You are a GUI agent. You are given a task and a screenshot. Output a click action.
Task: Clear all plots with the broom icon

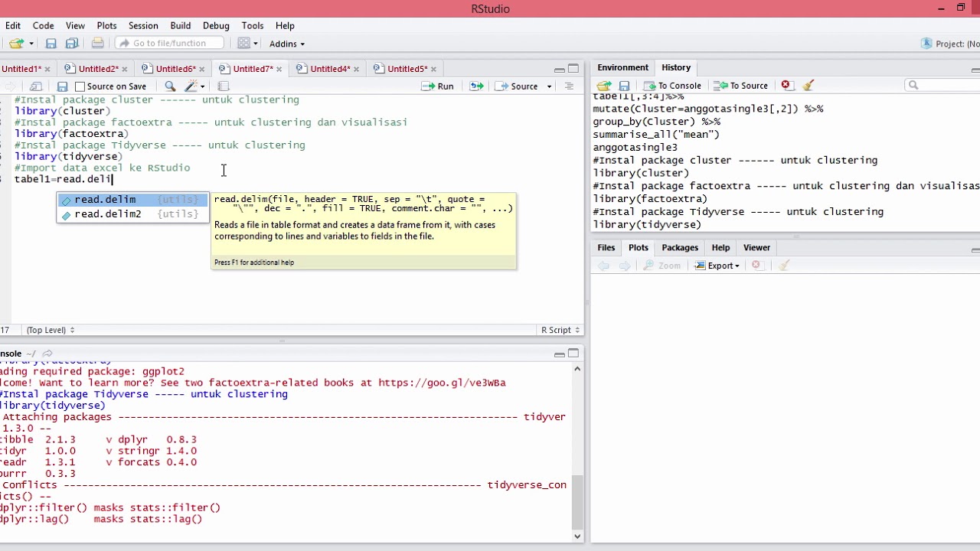click(x=784, y=266)
